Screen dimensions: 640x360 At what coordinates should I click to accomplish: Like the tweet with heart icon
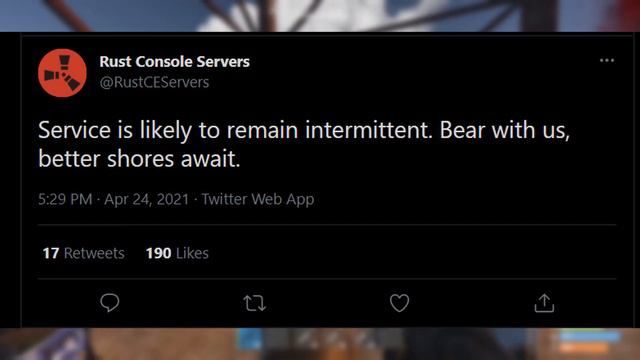(x=399, y=303)
